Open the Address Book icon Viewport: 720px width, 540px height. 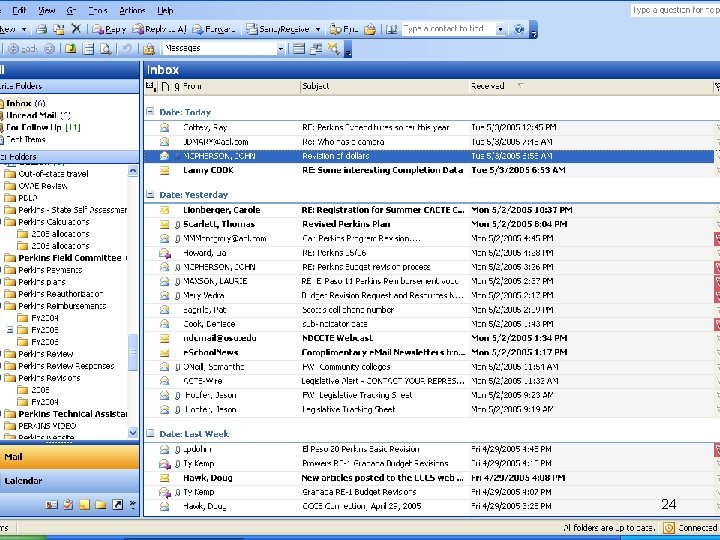tap(391, 29)
